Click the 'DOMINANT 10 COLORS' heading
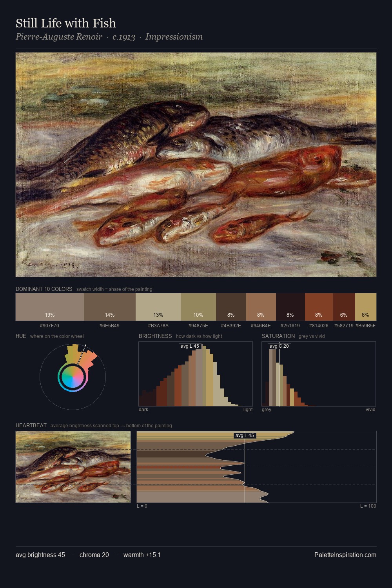 point(44,289)
